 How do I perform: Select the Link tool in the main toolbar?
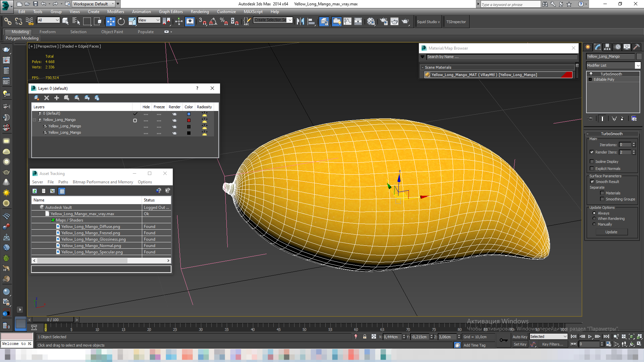(7, 21)
